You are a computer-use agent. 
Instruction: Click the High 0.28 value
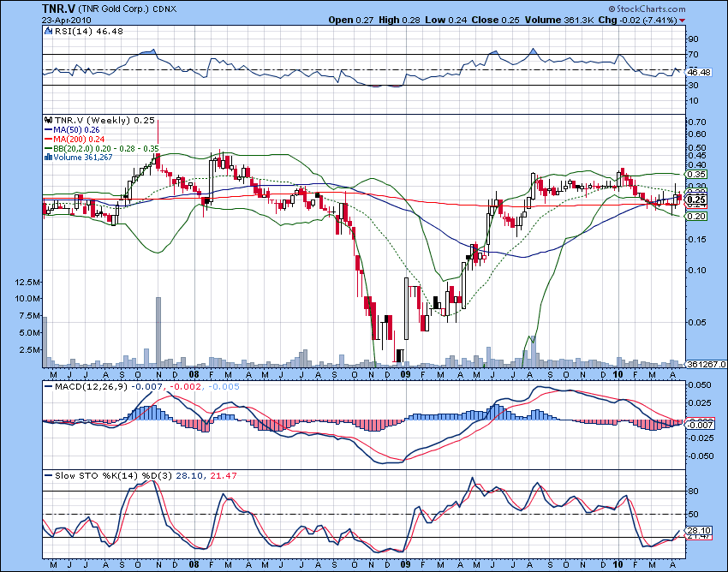399,20
